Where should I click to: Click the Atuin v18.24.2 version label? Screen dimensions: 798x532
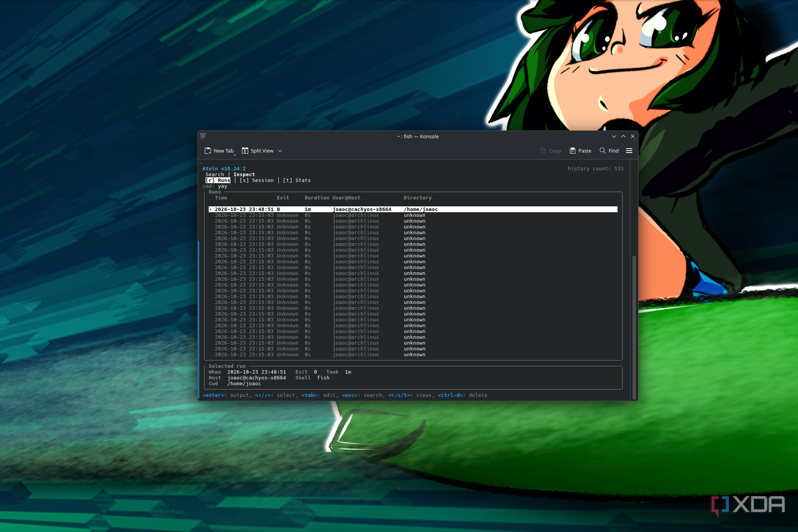[224, 169]
